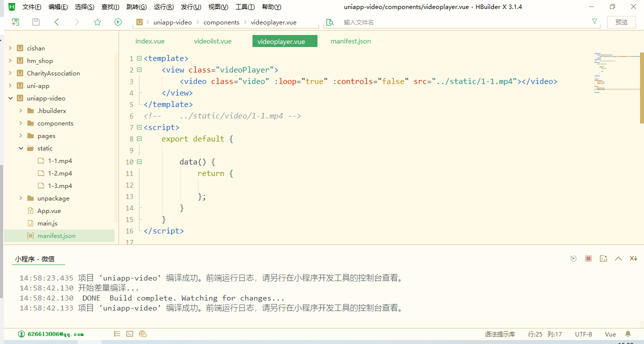Fold the template tag on line 1
This screenshot has height=344, width=644.
(x=139, y=58)
